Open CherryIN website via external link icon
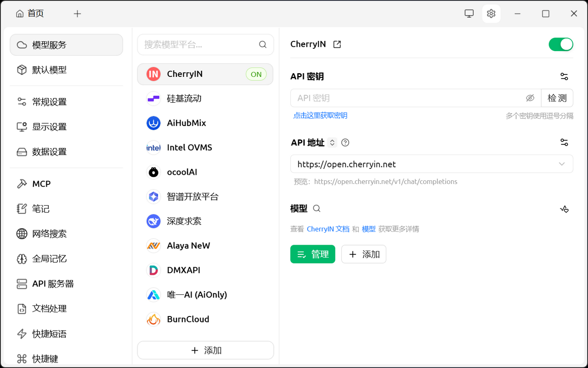Screen dimensions: 588x368 pos(337,44)
